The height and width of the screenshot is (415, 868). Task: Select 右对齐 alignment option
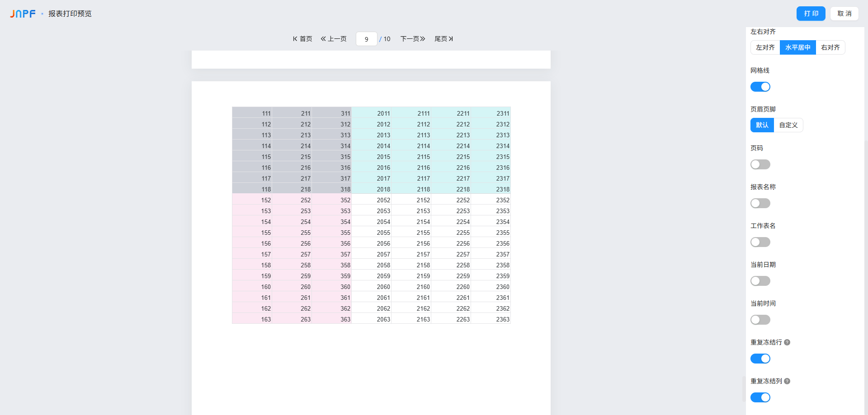tap(830, 47)
